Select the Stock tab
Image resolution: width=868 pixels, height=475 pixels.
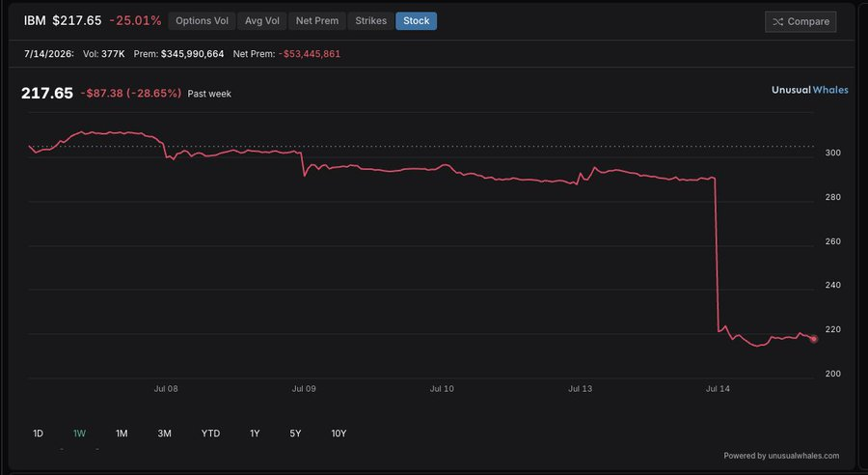click(417, 21)
